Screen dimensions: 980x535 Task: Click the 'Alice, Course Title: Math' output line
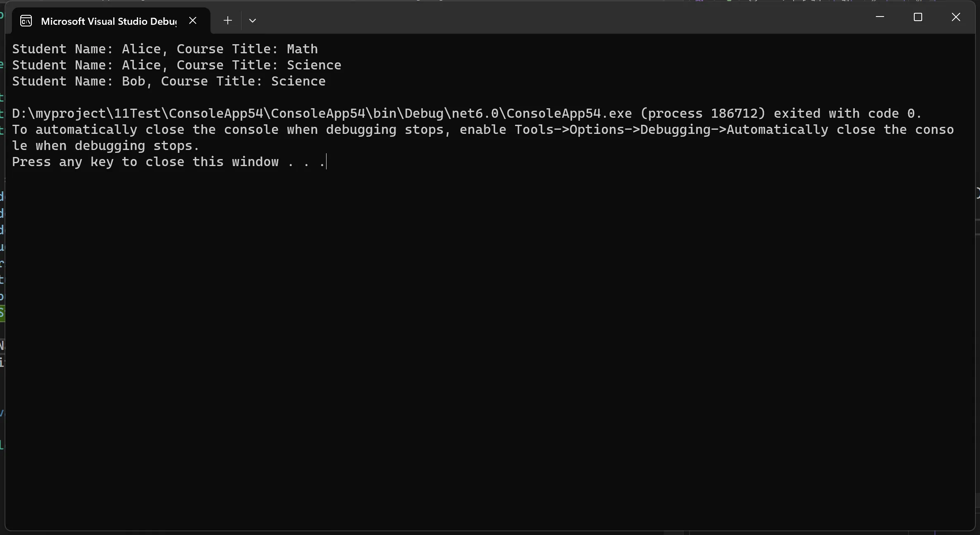click(165, 49)
